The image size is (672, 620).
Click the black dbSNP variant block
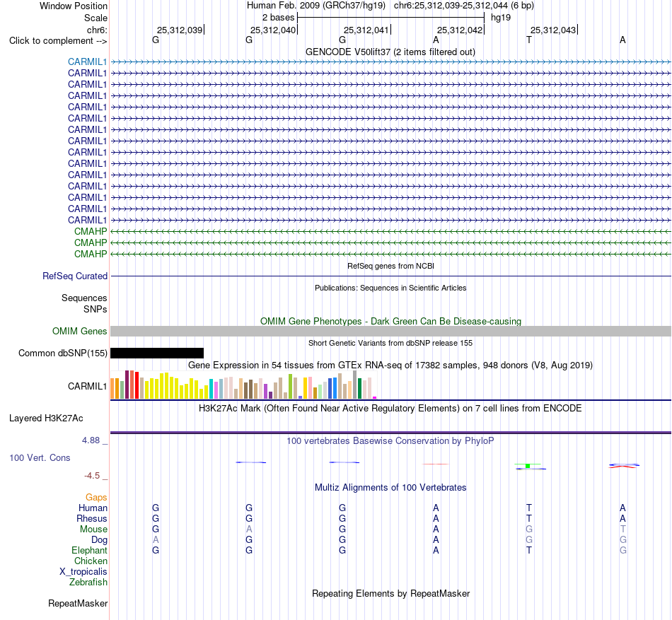[157, 353]
